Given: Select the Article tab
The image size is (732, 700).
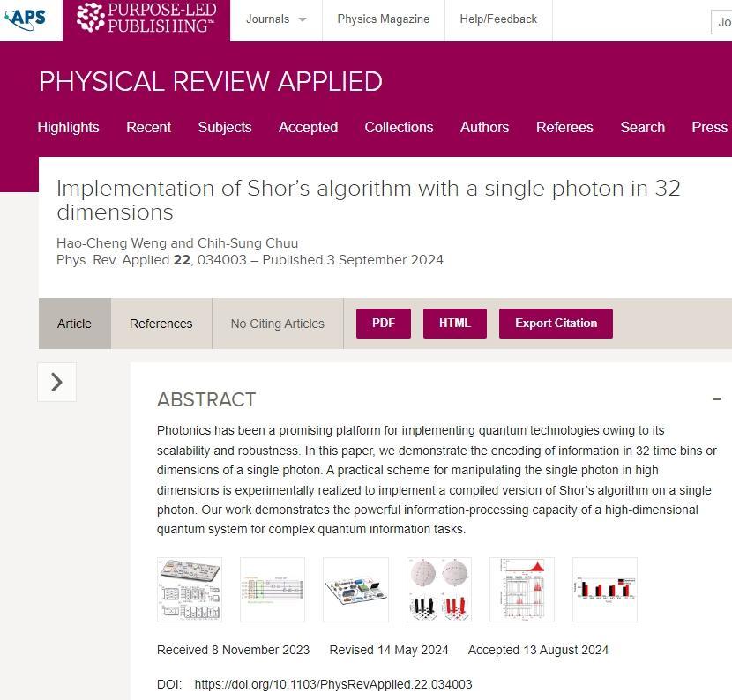Looking at the screenshot, I should click(74, 324).
